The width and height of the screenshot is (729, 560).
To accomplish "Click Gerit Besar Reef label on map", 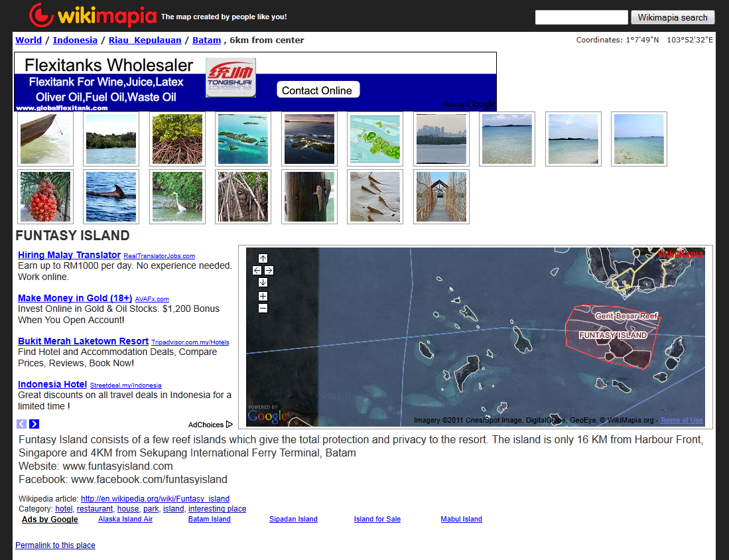I will pos(626,316).
